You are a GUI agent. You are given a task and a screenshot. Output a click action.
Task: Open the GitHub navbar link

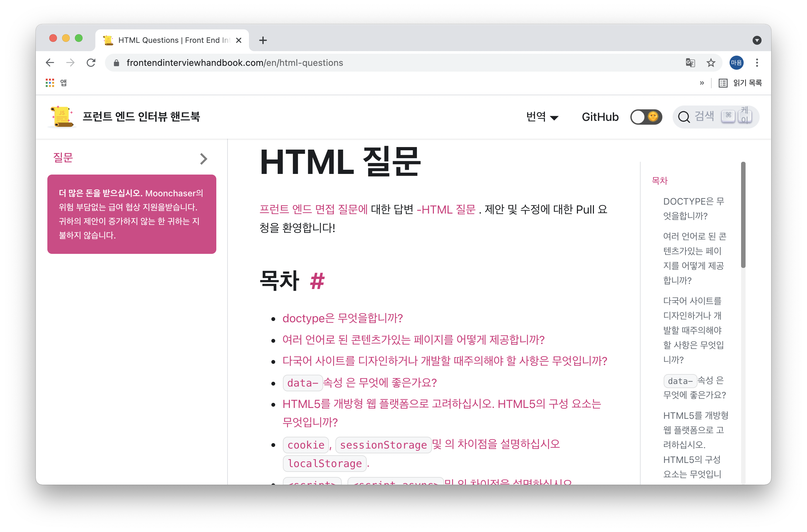[600, 117]
